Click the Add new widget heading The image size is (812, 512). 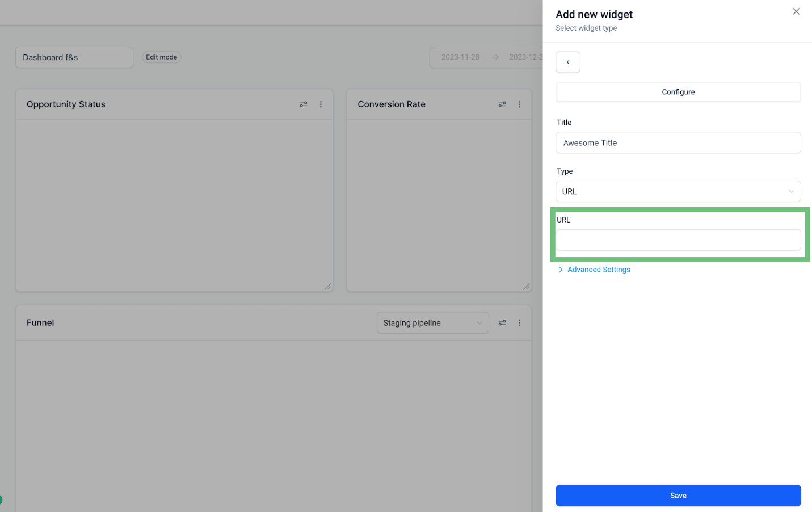[594, 15]
